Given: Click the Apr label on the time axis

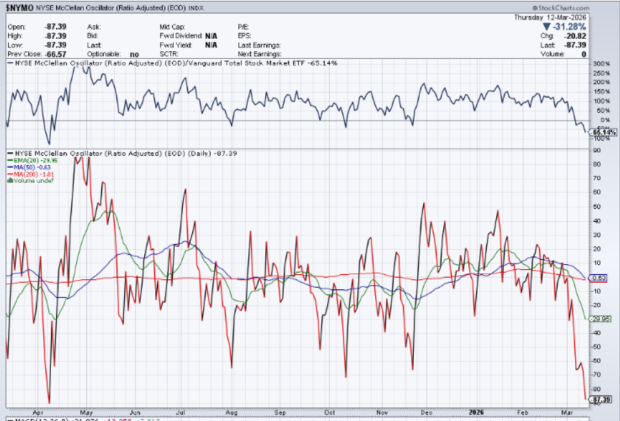Looking at the screenshot, I should (38, 410).
